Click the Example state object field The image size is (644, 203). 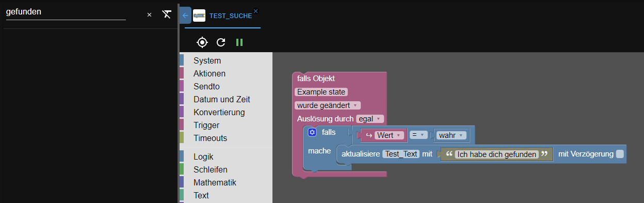(x=321, y=92)
